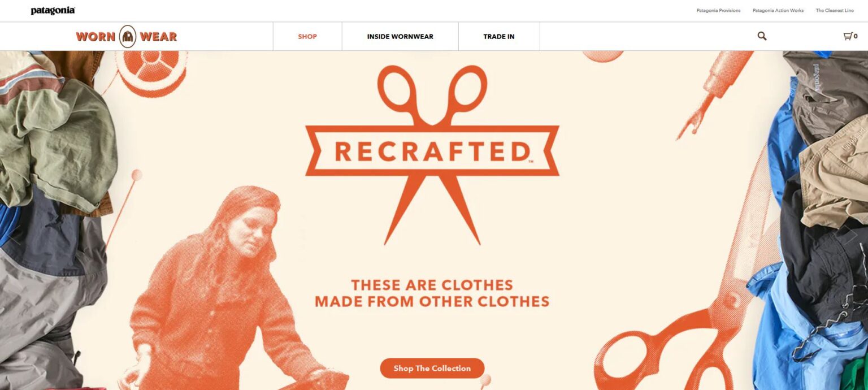Expand the SHOP navigation menu
This screenshot has width=868, height=390.
tap(307, 37)
